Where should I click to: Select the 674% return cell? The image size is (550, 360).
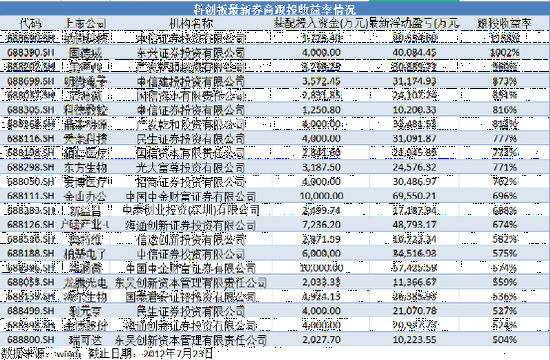coord(504,225)
